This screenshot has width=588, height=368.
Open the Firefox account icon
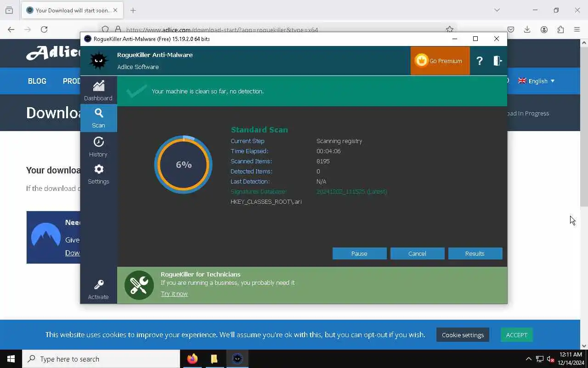pyautogui.click(x=544, y=29)
